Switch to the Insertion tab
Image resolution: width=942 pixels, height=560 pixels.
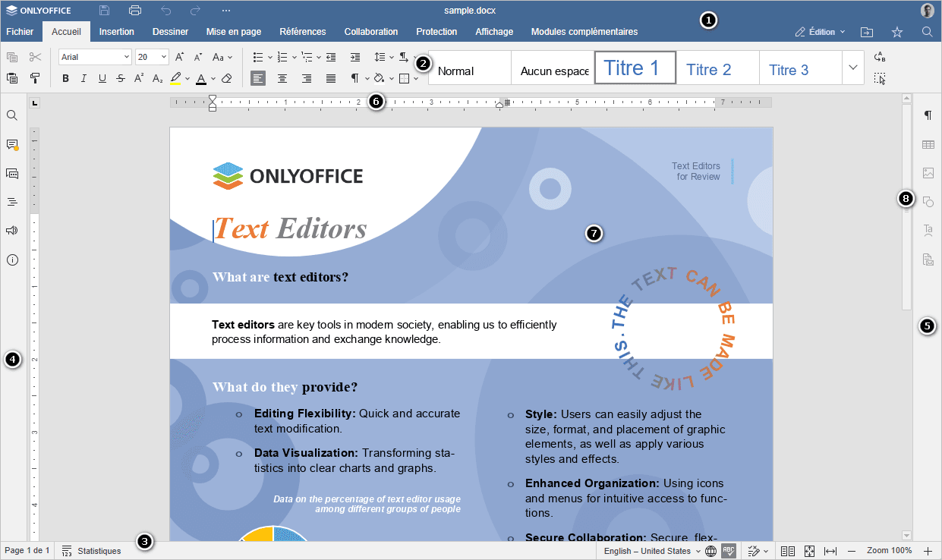[117, 32]
